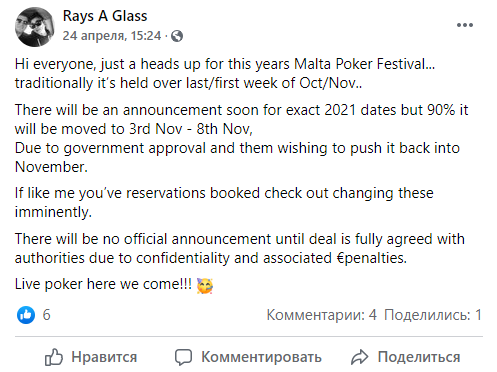Image resolution: width=497 pixels, height=372 pixels.
Task: Click the thumbs-up outline icon
Action: [x=54, y=357]
